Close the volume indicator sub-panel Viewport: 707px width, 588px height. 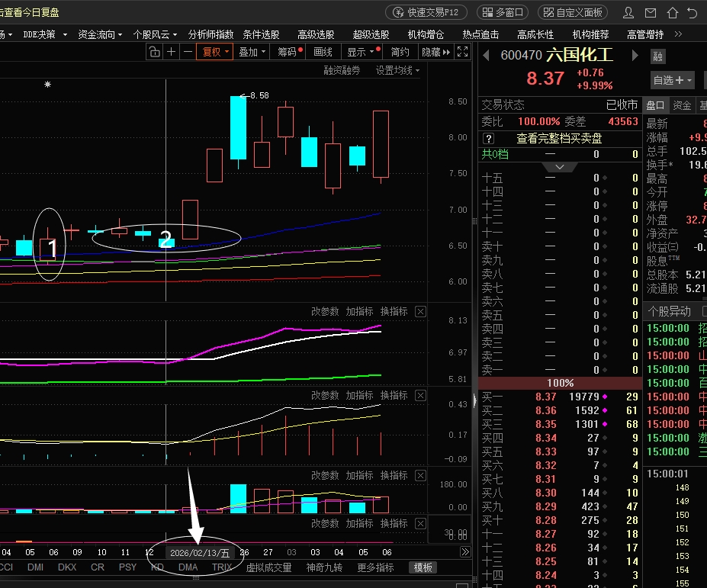pos(420,475)
